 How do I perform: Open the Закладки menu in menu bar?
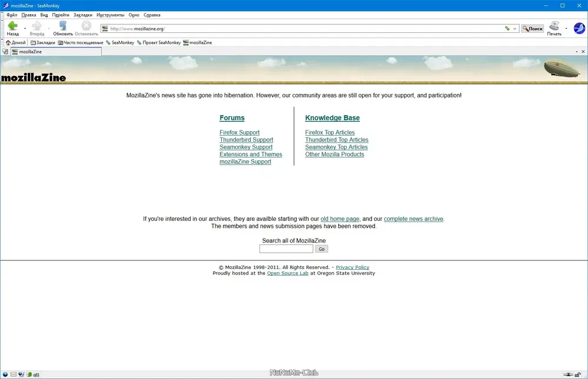coord(83,15)
